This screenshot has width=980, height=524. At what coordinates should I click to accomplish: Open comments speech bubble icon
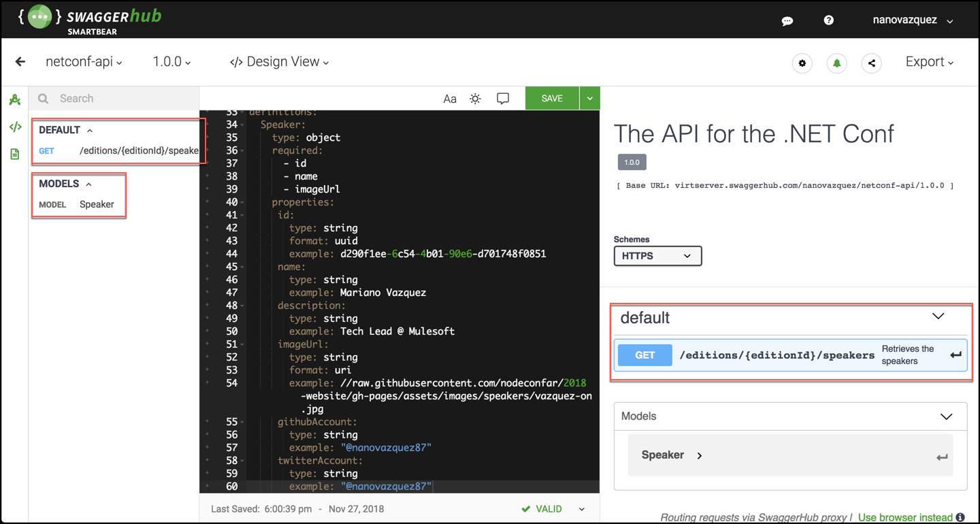pyautogui.click(x=503, y=99)
